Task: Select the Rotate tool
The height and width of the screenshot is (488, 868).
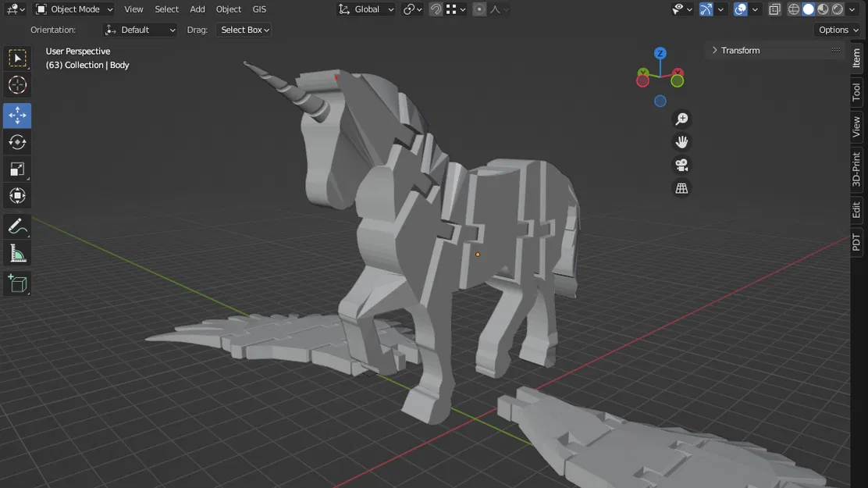Action: click(x=17, y=142)
